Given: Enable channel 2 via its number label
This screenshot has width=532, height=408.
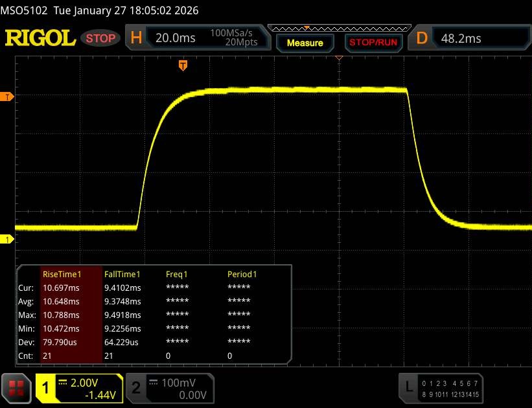Looking at the screenshot, I should [136, 388].
